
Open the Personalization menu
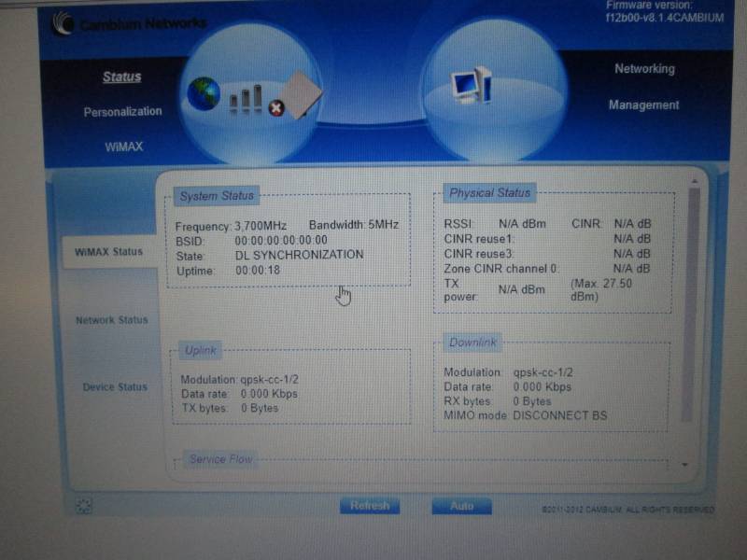pyautogui.click(x=123, y=111)
